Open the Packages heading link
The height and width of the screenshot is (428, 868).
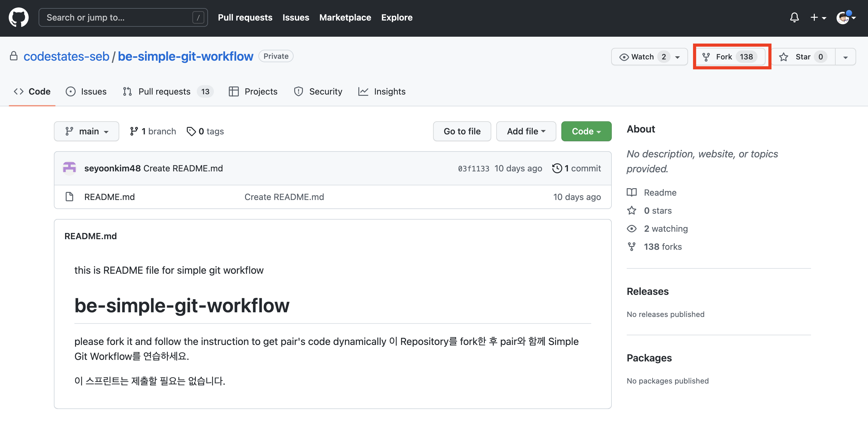(649, 358)
